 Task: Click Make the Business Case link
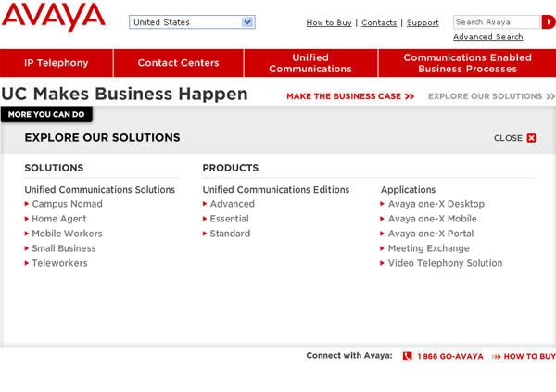coord(350,96)
